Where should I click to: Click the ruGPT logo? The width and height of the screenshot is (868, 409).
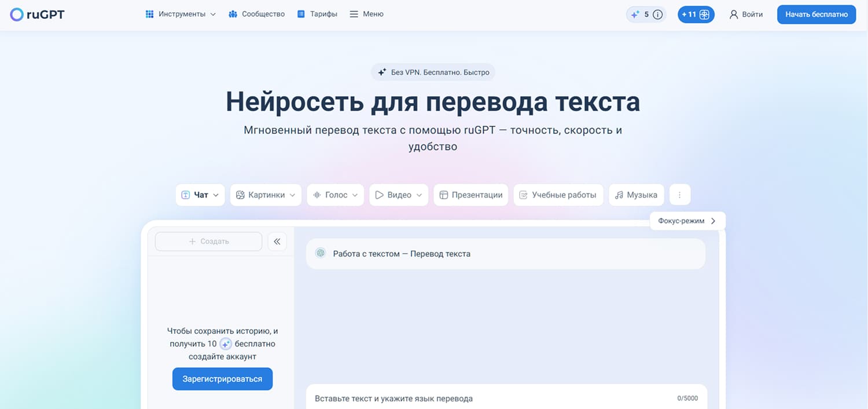click(x=37, y=14)
